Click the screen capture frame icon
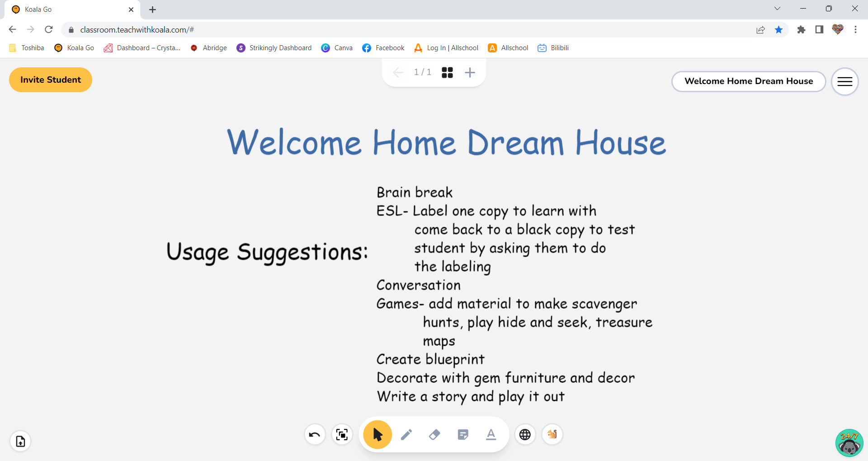This screenshot has height=461, width=868. (342, 434)
